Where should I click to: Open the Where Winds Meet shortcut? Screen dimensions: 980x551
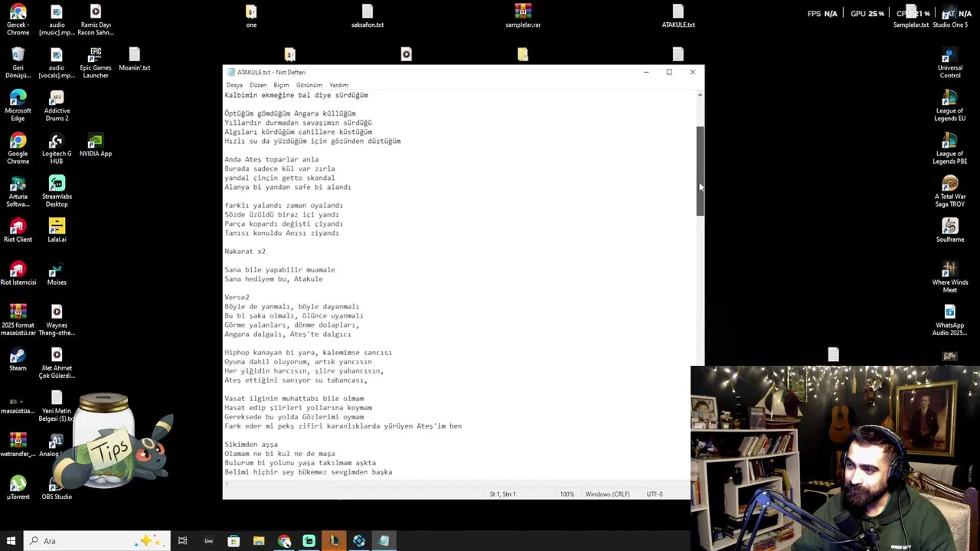(x=950, y=277)
